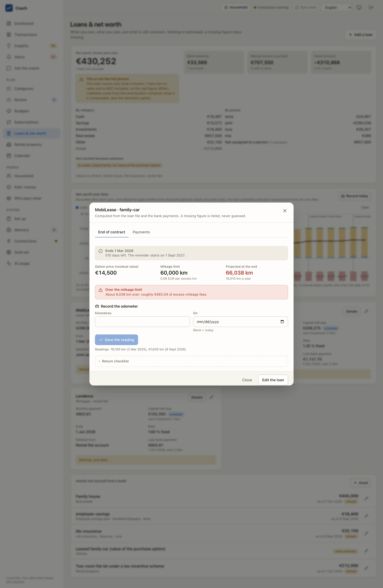Click the checkmark icon in Save the reading
383x588 pixels.
coord(101,340)
